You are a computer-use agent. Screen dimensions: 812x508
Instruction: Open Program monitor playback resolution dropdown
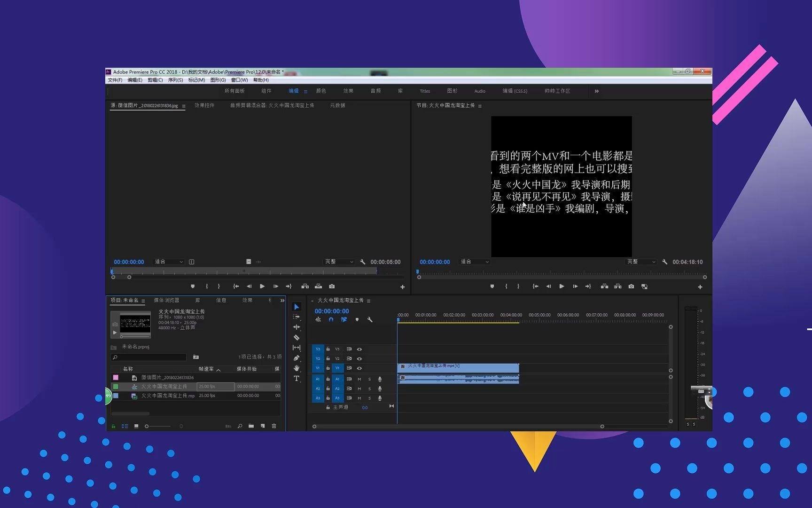(x=641, y=262)
